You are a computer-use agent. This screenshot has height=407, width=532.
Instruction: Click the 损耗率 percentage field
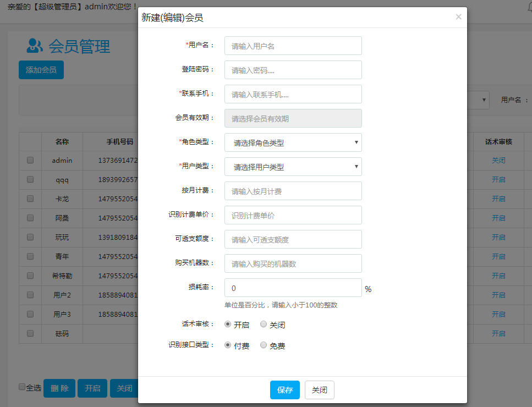pos(293,288)
